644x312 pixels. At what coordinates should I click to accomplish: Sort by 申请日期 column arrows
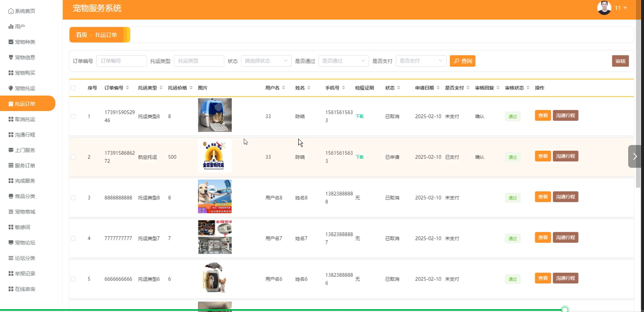click(x=438, y=88)
